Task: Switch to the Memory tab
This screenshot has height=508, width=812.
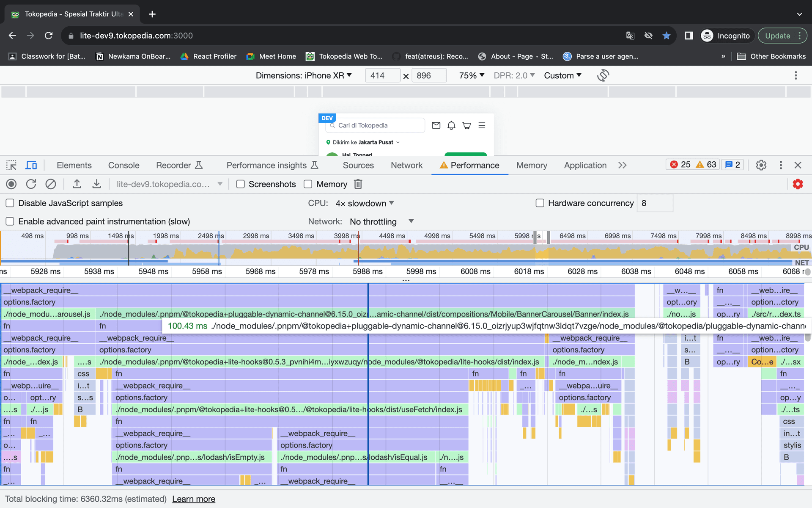Action: click(x=532, y=165)
